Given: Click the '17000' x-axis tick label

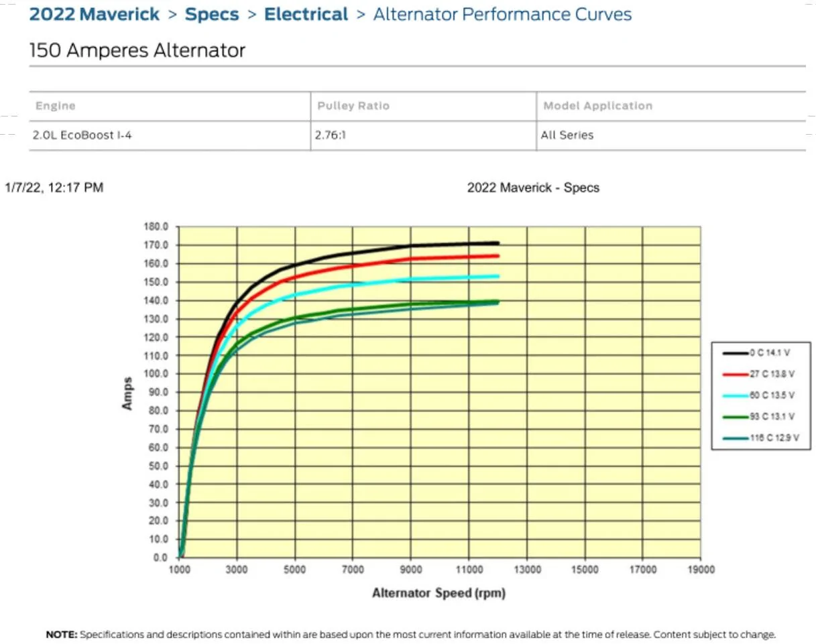Looking at the screenshot, I should [642, 570].
